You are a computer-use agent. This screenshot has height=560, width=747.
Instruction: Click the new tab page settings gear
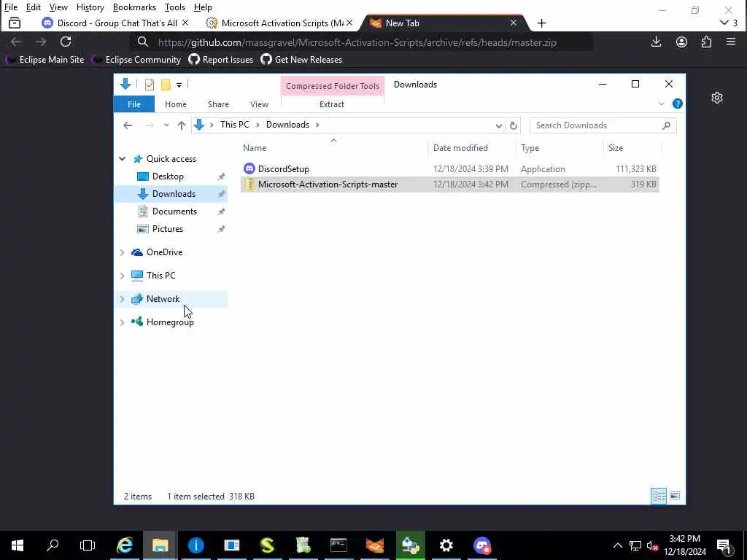tap(717, 98)
